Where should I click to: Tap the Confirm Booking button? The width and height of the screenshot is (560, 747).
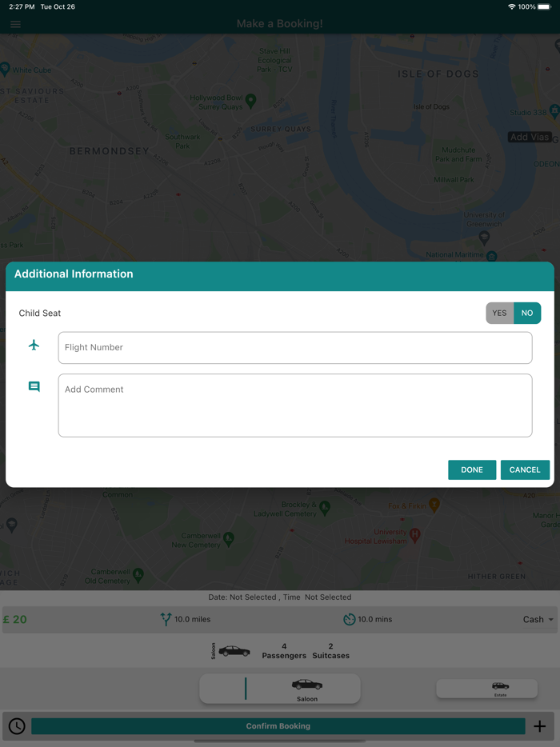pos(278,726)
